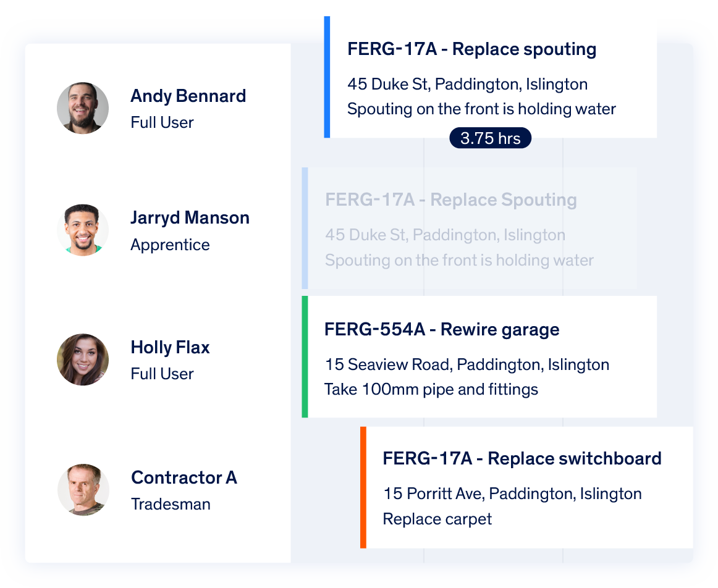Click the 45 Duke St address on top card

[x=467, y=84]
